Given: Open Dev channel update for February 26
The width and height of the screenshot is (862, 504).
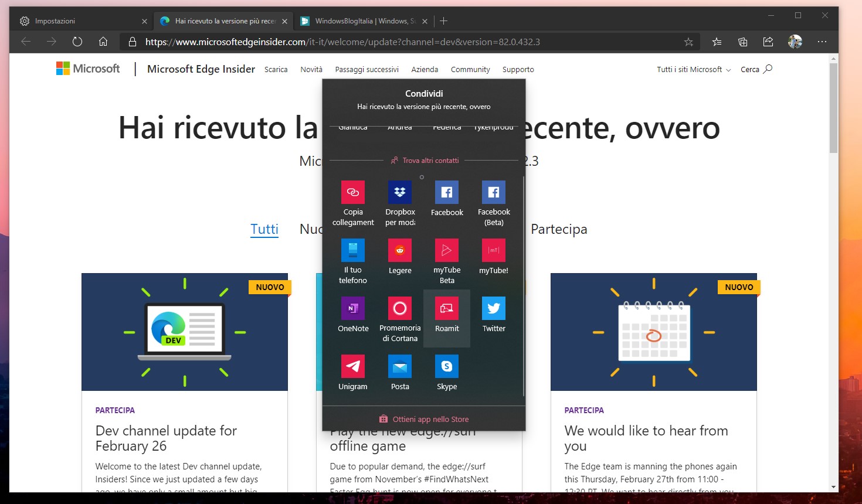Looking at the screenshot, I should 166,438.
